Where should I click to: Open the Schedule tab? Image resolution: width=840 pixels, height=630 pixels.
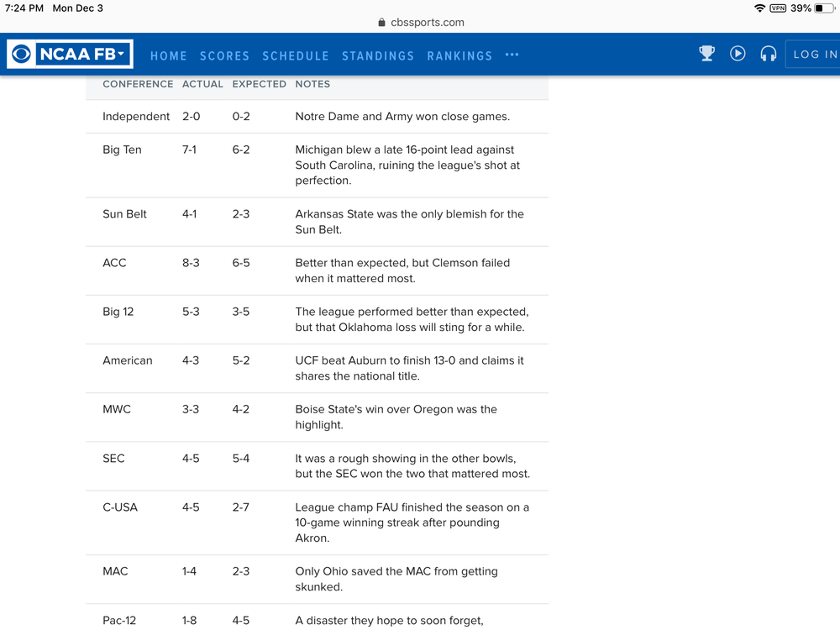295,55
